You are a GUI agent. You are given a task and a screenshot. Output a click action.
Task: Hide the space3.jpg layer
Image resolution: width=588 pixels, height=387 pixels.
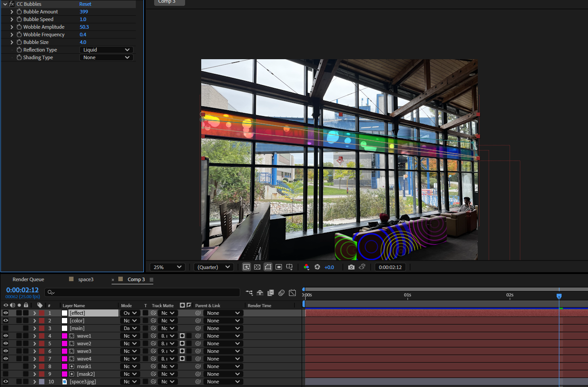pyautogui.click(x=5, y=381)
